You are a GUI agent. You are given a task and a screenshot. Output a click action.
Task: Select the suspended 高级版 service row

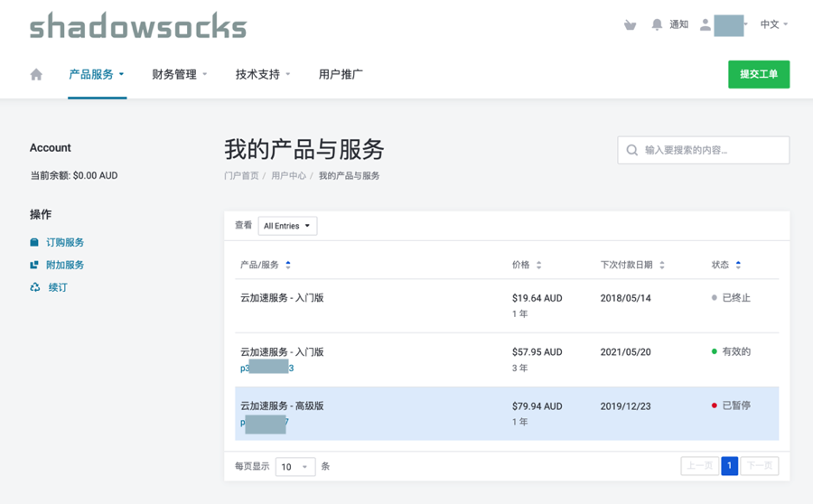pos(506,414)
